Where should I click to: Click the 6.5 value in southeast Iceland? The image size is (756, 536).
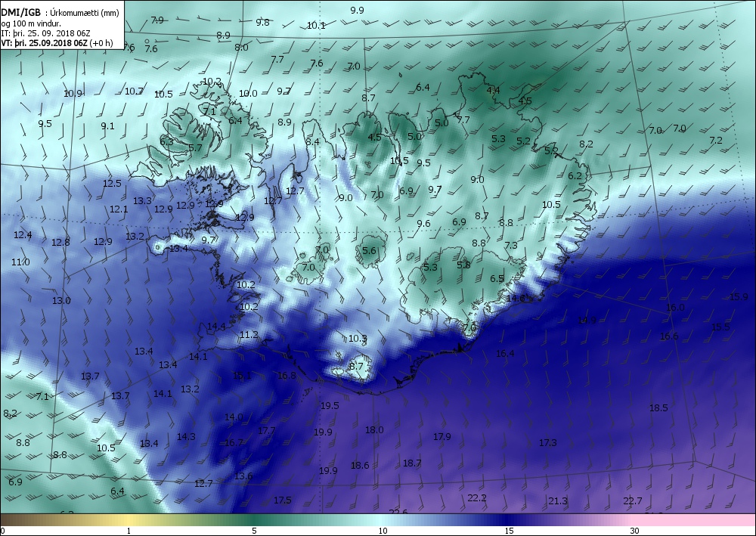pyautogui.click(x=497, y=279)
